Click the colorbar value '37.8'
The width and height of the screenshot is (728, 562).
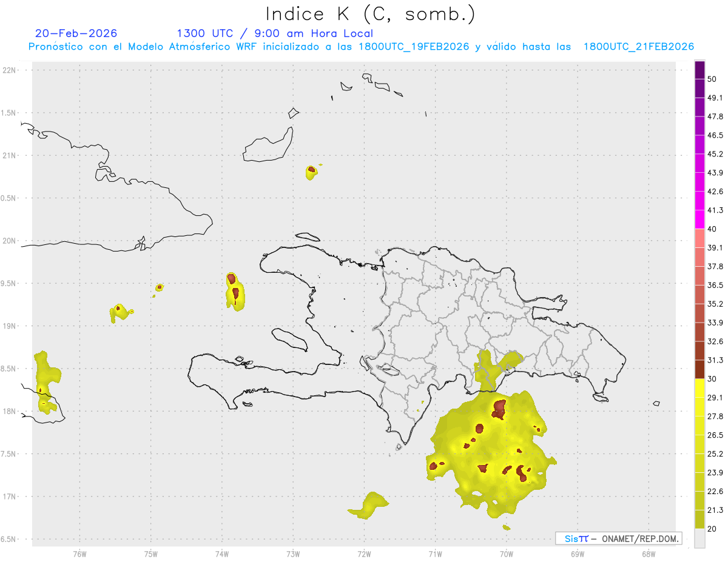[x=715, y=266]
